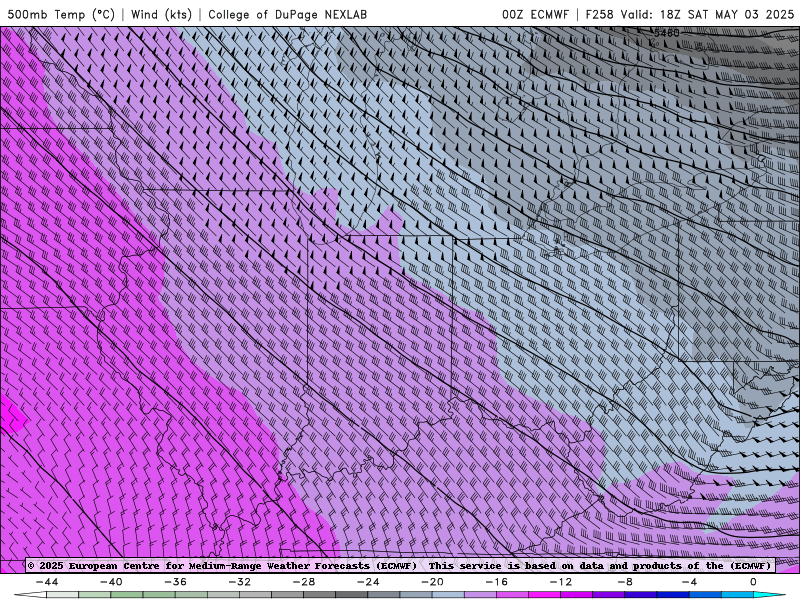Viewport: 800px width, 600px height.
Task: Click the -16 colorbar tick label
Action: click(497, 582)
